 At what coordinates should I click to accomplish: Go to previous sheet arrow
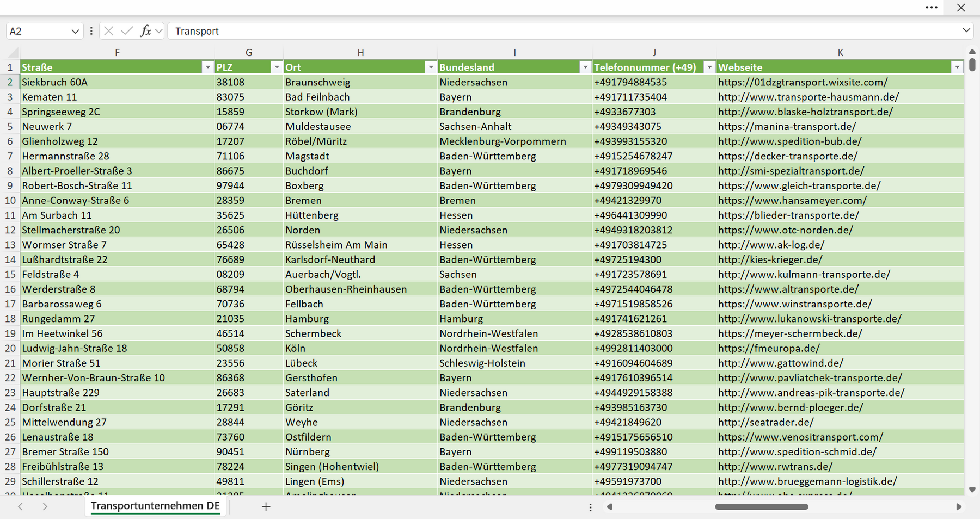click(x=21, y=506)
